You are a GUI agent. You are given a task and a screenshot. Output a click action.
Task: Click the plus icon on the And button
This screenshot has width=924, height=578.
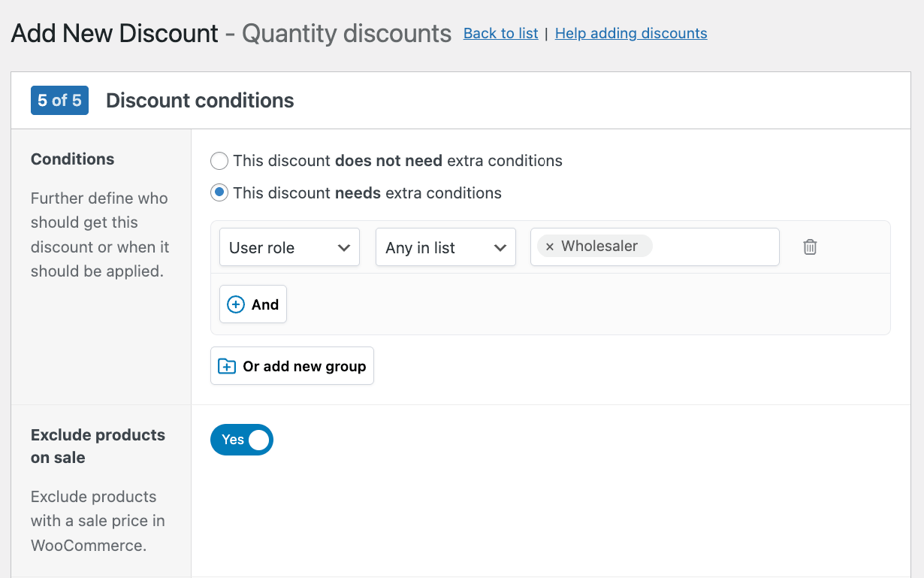(237, 304)
